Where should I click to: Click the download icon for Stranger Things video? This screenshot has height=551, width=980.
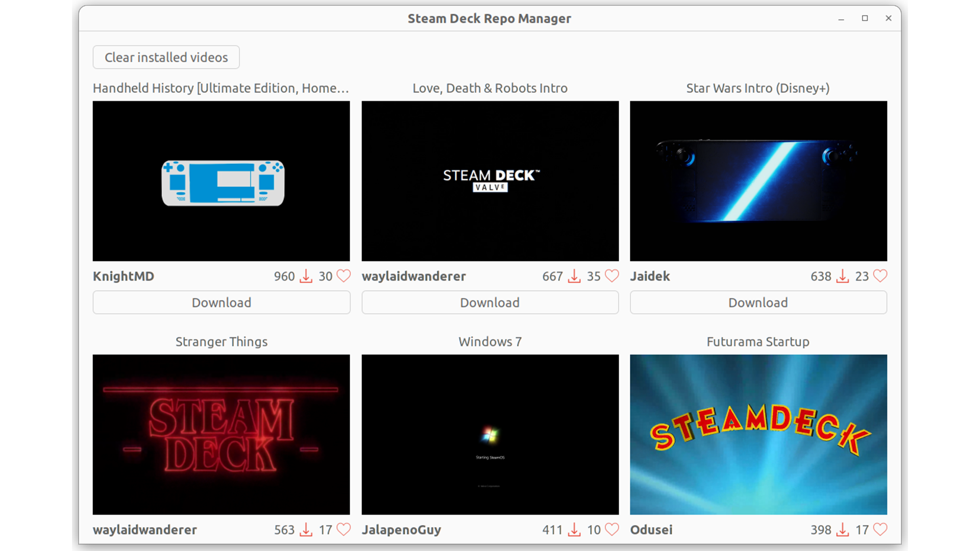click(x=306, y=530)
